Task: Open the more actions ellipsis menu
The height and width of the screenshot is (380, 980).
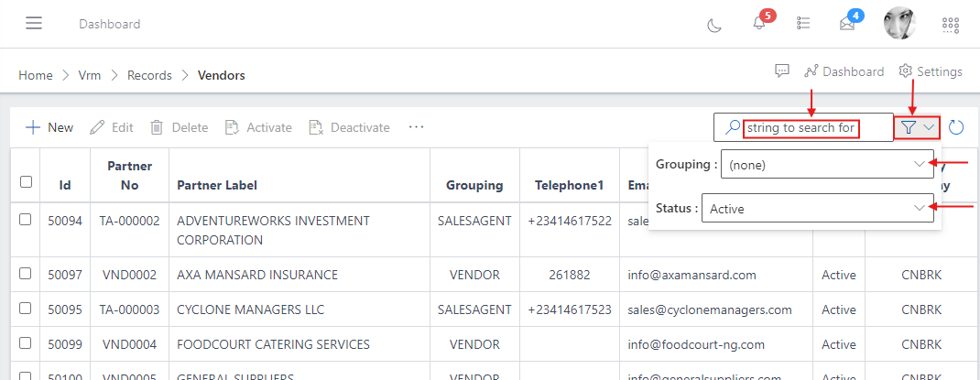Action: [x=416, y=127]
